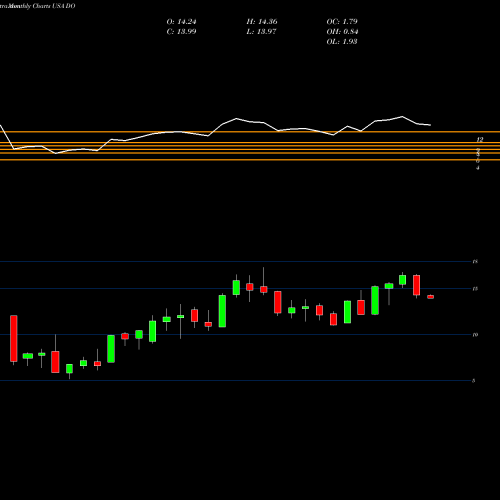The height and width of the screenshot is (500, 500).
Task: Click the '10' price axis label
Action: pos(475,335)
